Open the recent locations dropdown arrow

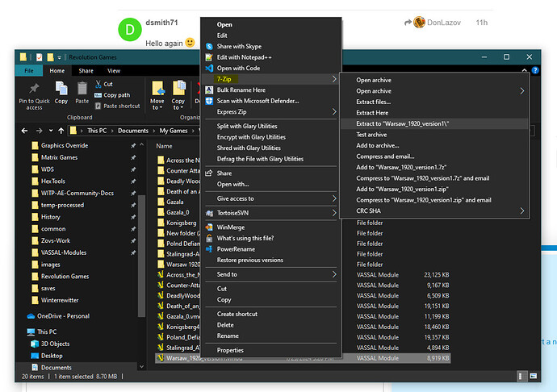coord(51,131)
